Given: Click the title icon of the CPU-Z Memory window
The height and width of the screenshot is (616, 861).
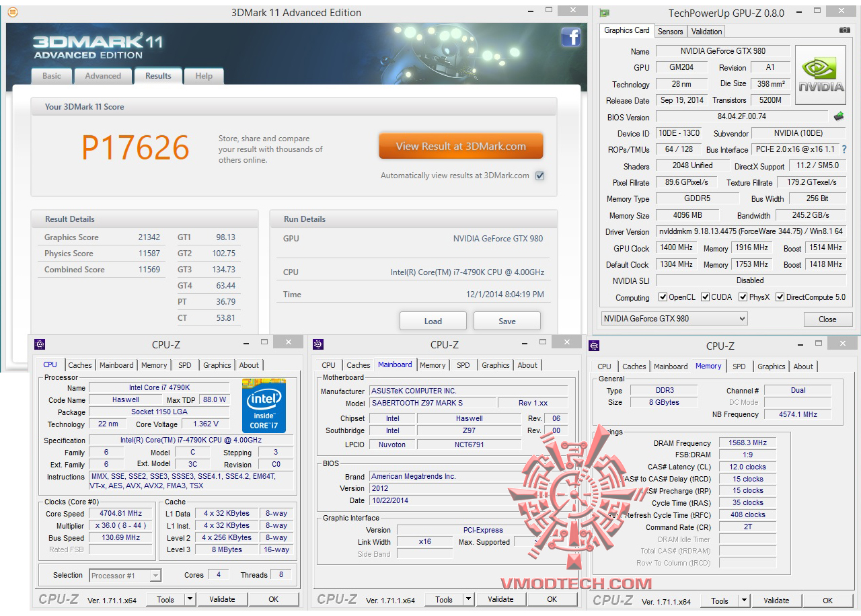Looking at the screenshot, I should point(594,346).
